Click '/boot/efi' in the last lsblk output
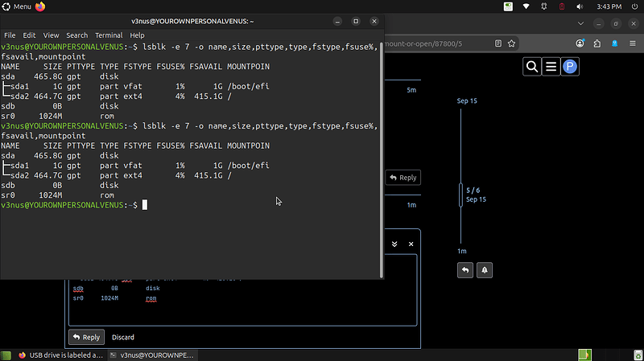 tap(249, 166)
